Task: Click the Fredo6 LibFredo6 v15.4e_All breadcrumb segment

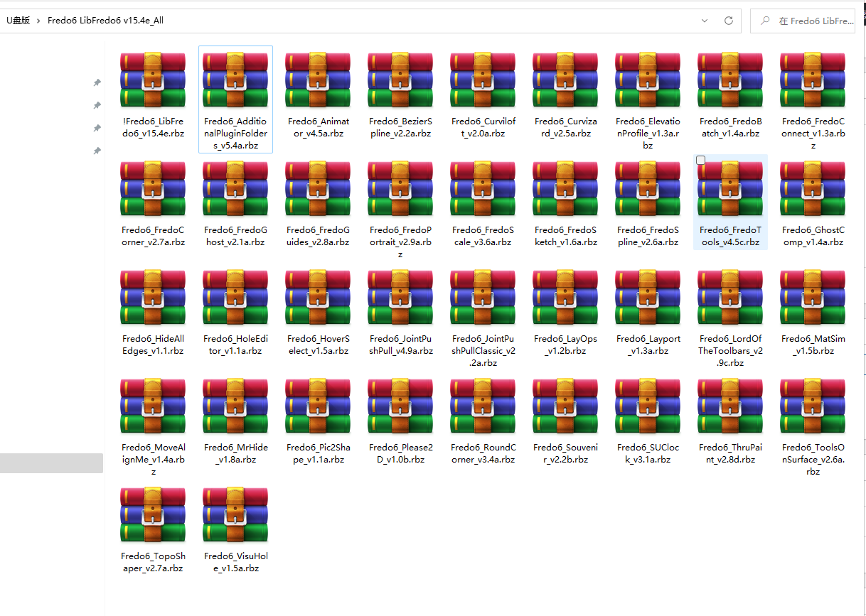Action: (105, 21)
